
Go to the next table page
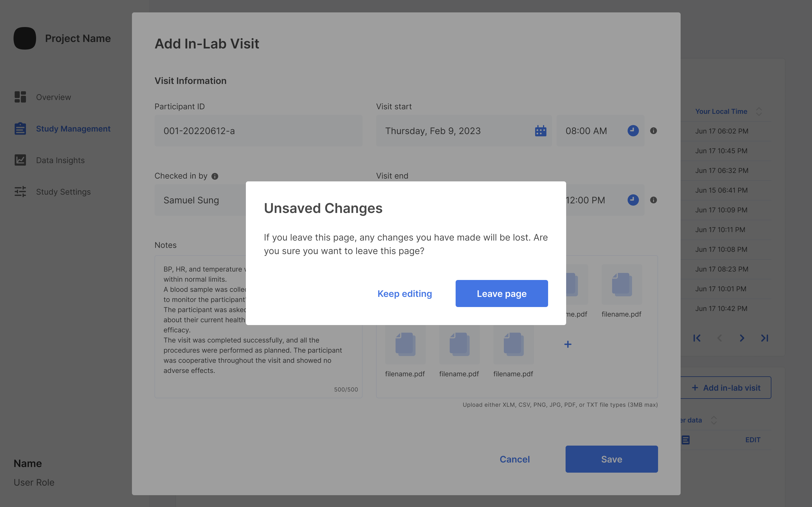pos(742,338)
